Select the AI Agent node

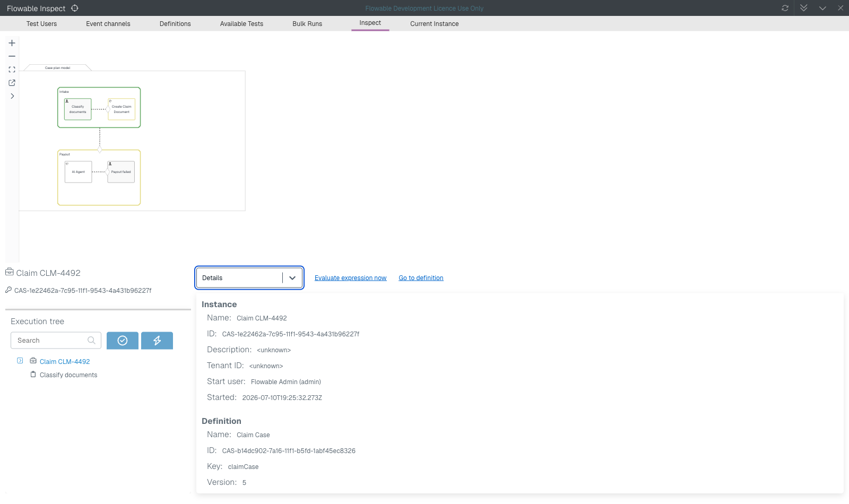[x=78, y=172]
